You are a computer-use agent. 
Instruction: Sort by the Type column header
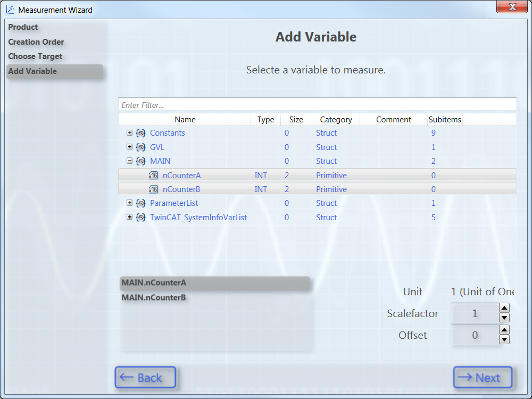265,120
